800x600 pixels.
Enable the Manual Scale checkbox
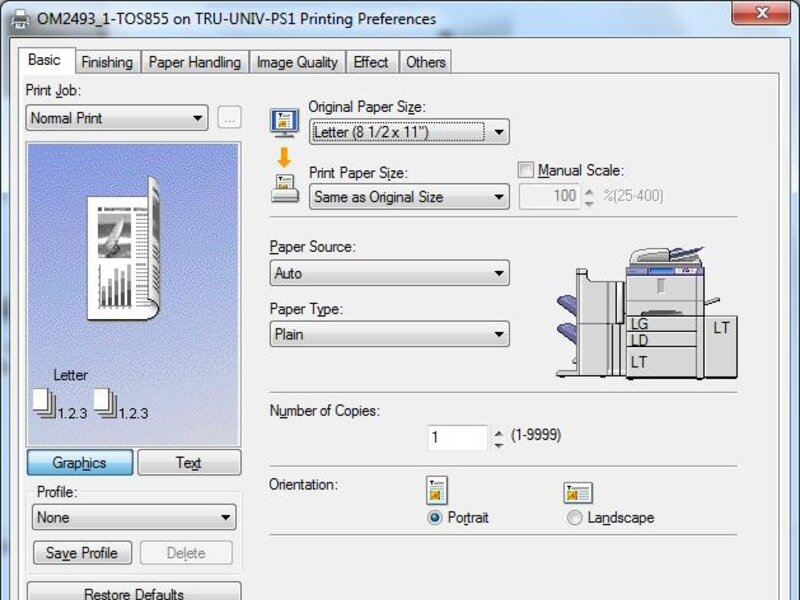point(527,171)
